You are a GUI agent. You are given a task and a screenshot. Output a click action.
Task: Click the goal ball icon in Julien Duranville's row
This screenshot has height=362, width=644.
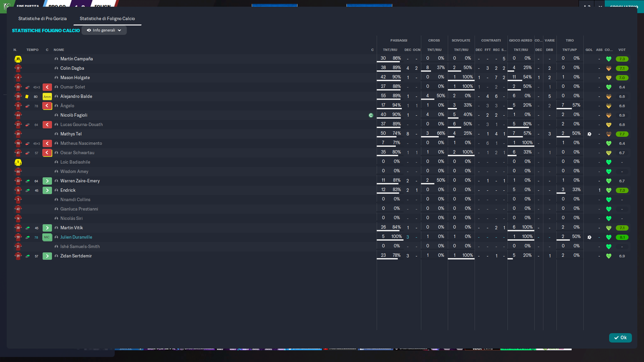pos(589,237)
